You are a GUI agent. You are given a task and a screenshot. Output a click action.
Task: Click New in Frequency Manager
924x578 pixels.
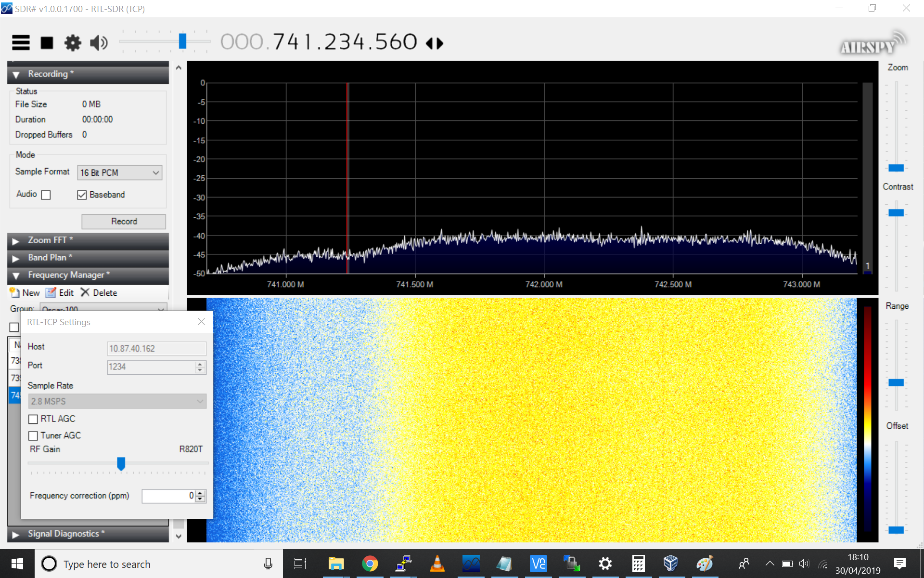[25, 293]
